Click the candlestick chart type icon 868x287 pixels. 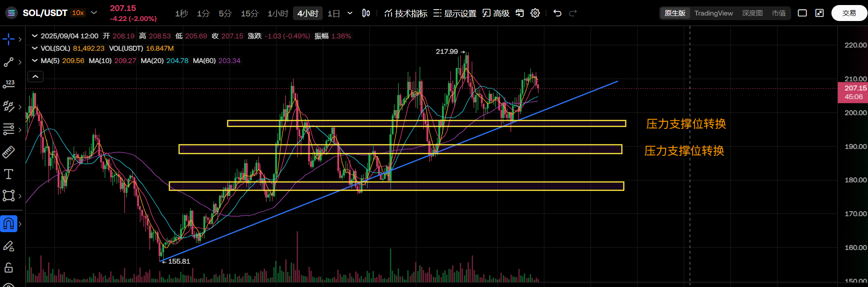tap(366, 13)
